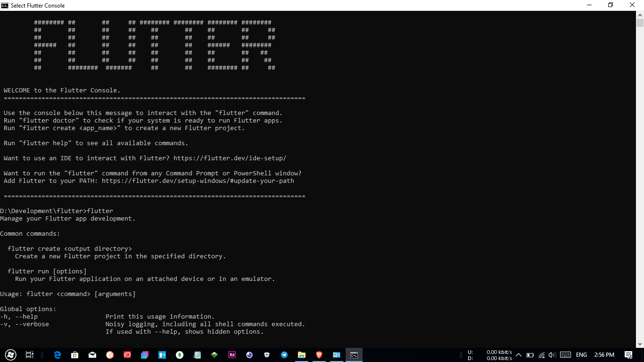Click the "Select Flutter Console" window title
Viewport: 644px width, 362px height.
pos(38,6)
